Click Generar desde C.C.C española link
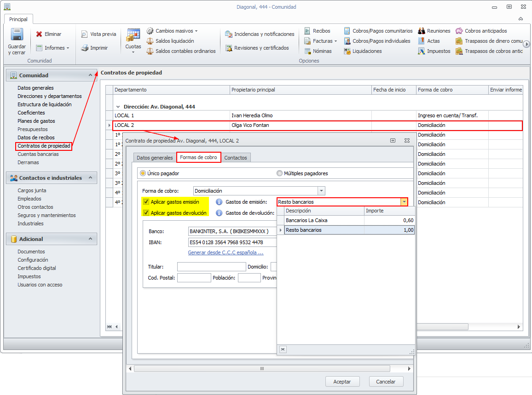Viewport: 532px width, 395px height. [226, 252]
